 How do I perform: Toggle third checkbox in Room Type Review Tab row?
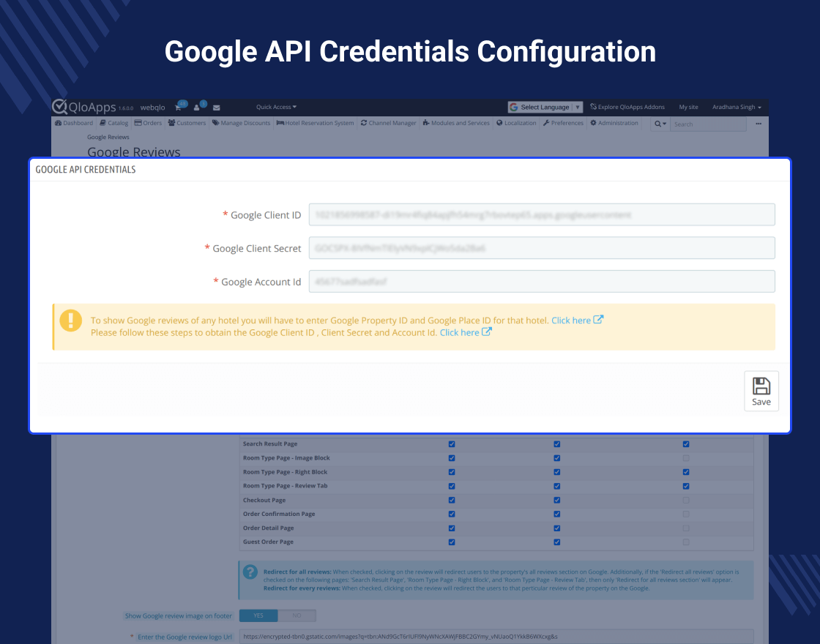click(x=686, y=486)
